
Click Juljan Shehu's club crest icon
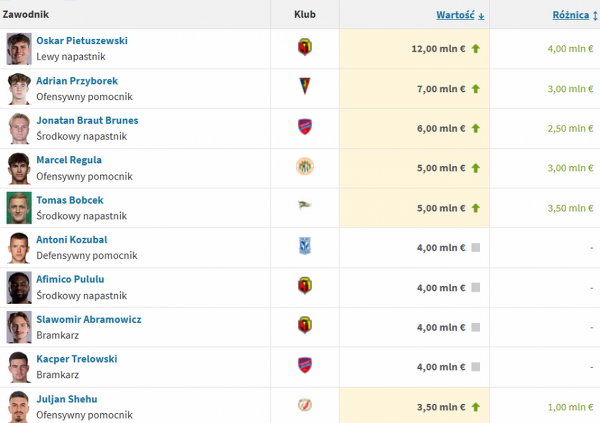click(x=305, y=406)
